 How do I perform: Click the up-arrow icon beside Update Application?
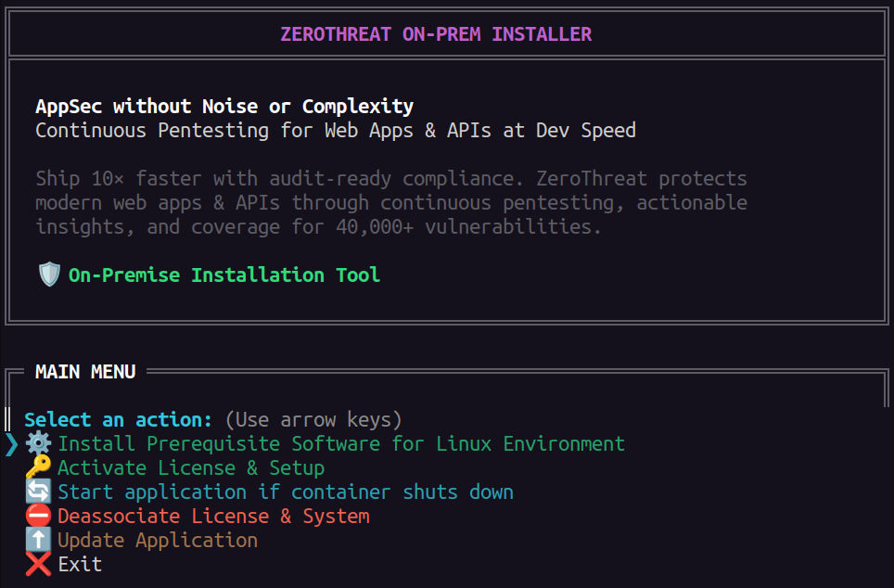(x=38, y=540)
